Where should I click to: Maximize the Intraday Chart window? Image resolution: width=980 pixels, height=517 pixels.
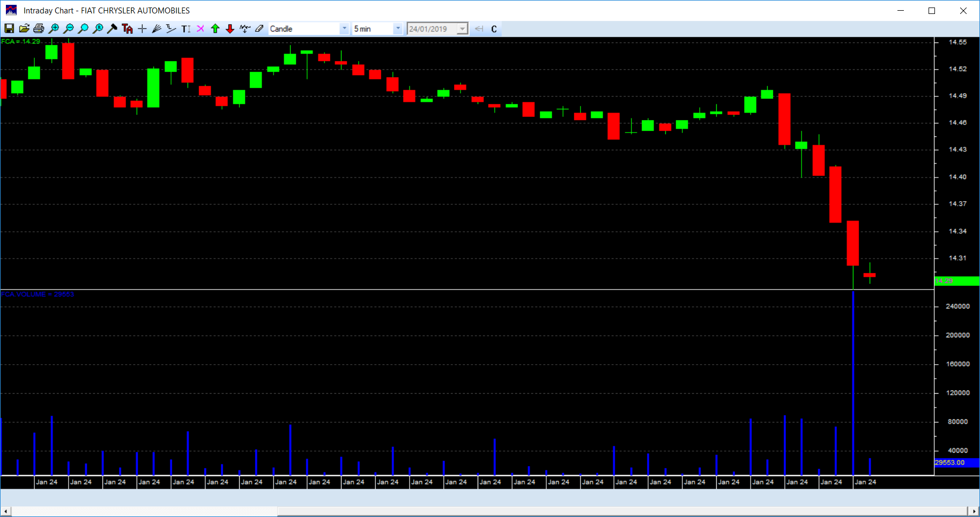pos(932,10)
